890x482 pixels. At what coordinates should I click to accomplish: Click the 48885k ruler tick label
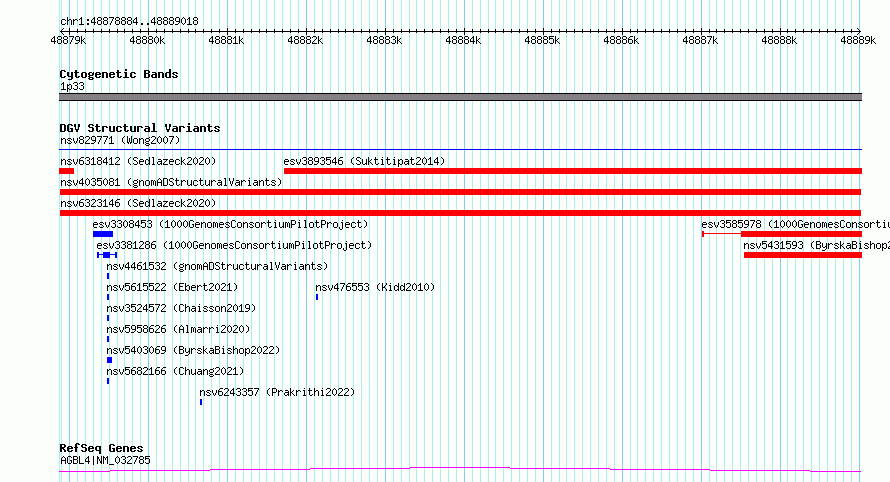coord(542,40)
